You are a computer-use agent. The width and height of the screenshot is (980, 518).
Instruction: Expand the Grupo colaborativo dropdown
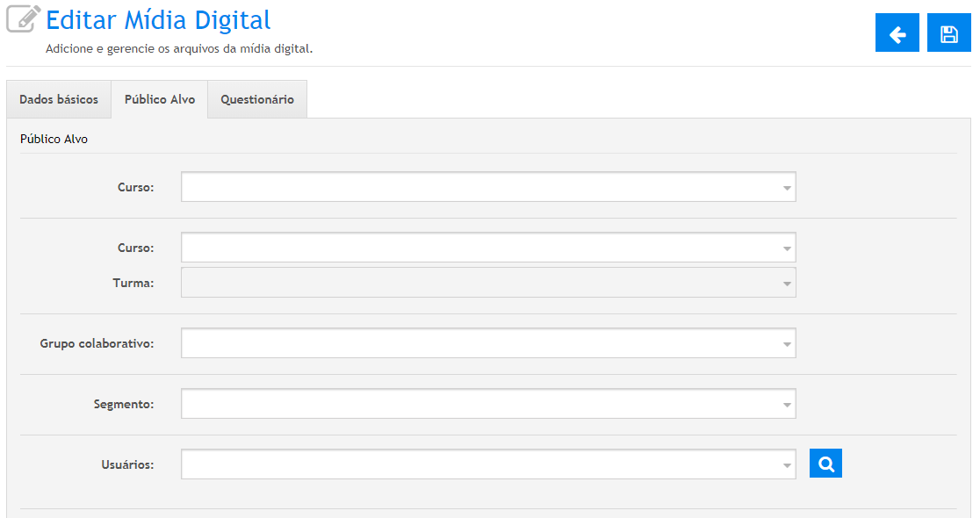pyautogui.click(x=488, y=343)
